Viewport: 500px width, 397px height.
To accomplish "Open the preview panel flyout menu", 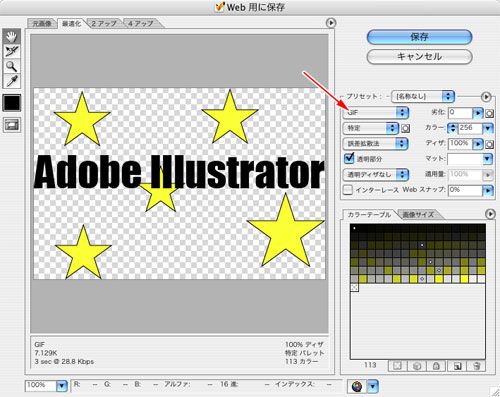I will [x=330, y=23].
